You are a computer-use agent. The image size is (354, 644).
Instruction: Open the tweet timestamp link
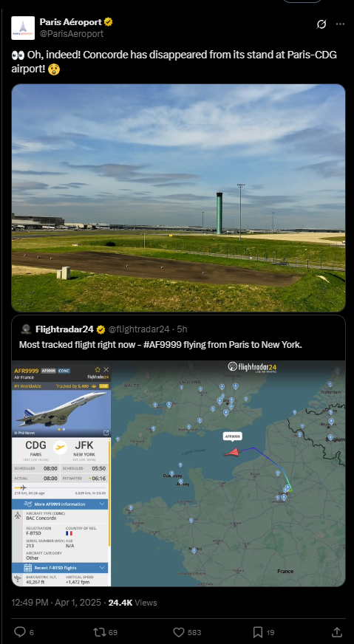click(56, 603)
